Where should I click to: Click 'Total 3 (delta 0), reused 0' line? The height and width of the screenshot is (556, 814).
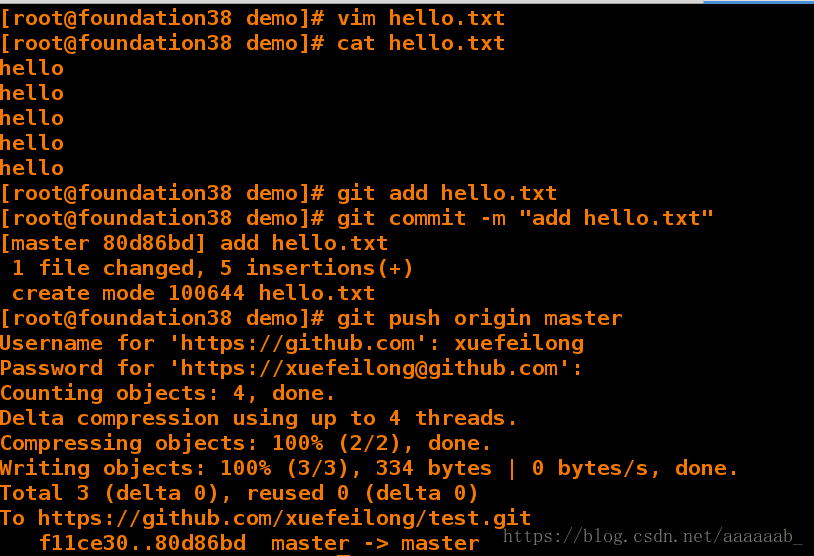coord(239,493)
